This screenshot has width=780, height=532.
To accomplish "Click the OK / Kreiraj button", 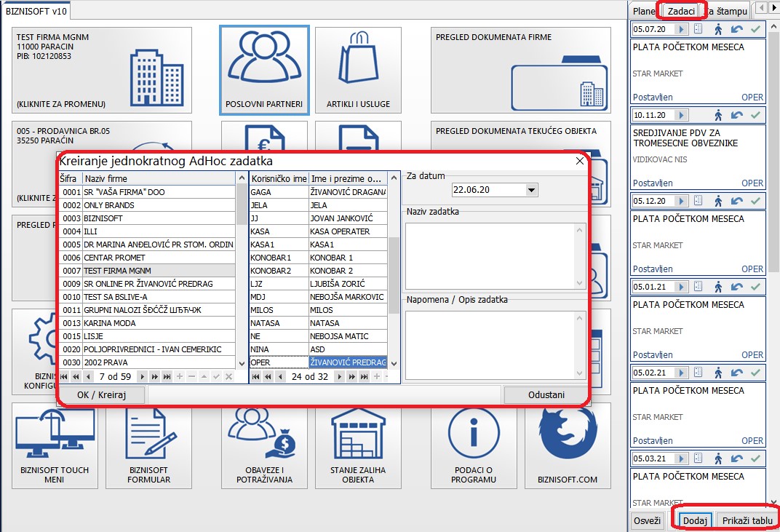I will tap(101, 395).
